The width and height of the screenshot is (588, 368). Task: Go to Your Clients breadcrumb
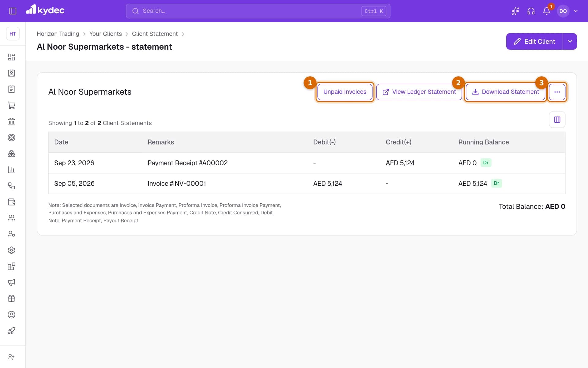pos(105,34)
